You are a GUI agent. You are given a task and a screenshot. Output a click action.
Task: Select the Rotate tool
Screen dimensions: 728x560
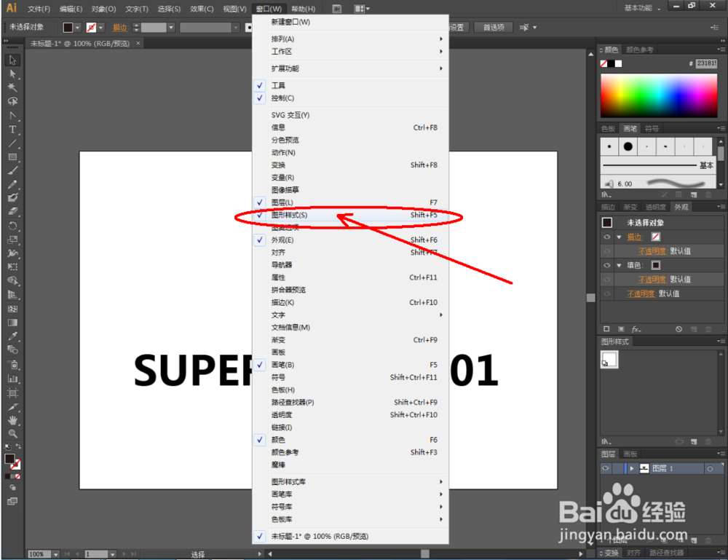12,226
